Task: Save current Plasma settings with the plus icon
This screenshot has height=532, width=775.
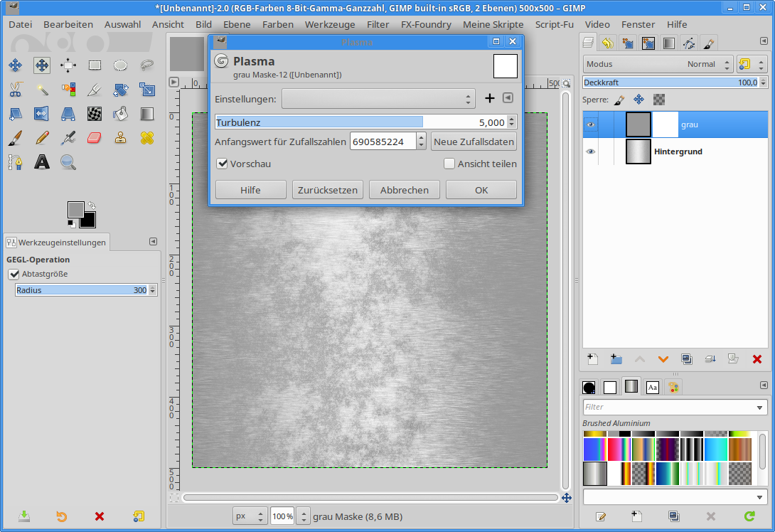Action: click(489, 98)
